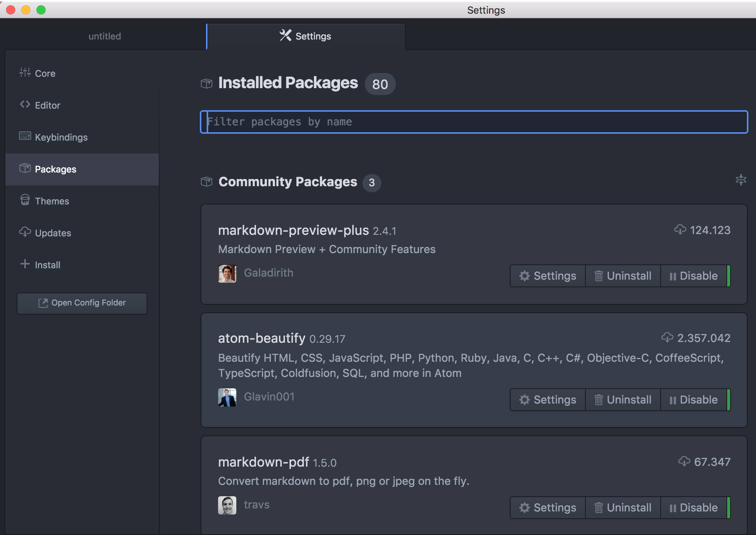Click the green macOS zoom button
The height and width of the screenshot is (535, 756).
41,10
